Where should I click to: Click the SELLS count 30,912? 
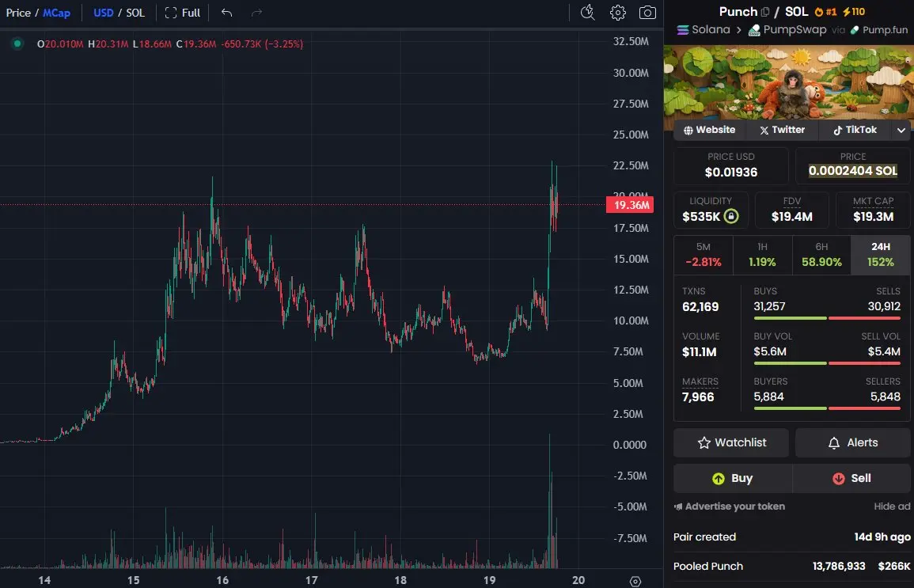[884, 306]
